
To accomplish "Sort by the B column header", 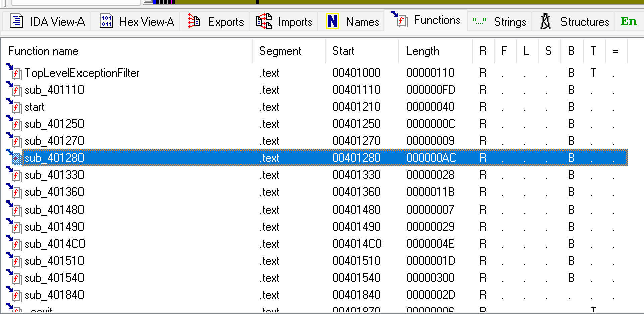I will pos(572,51).
